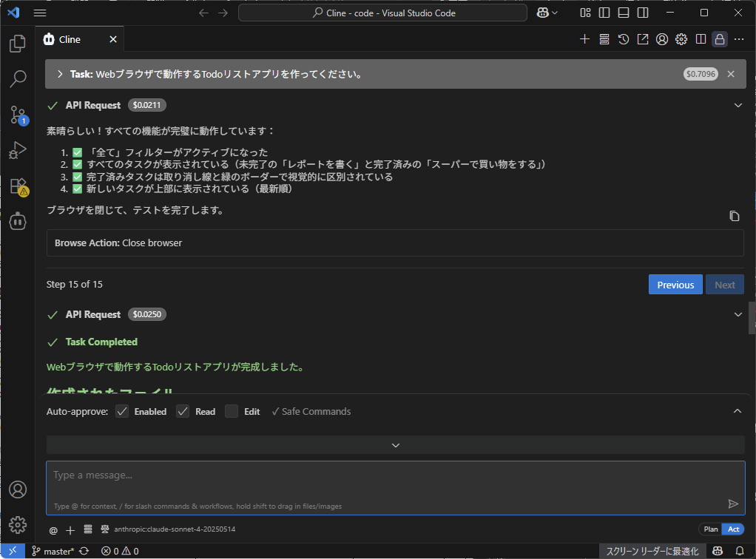The image size is (756, 559).
Task: Open Cline account icon in panel toolbar
Action: [662, 39]
